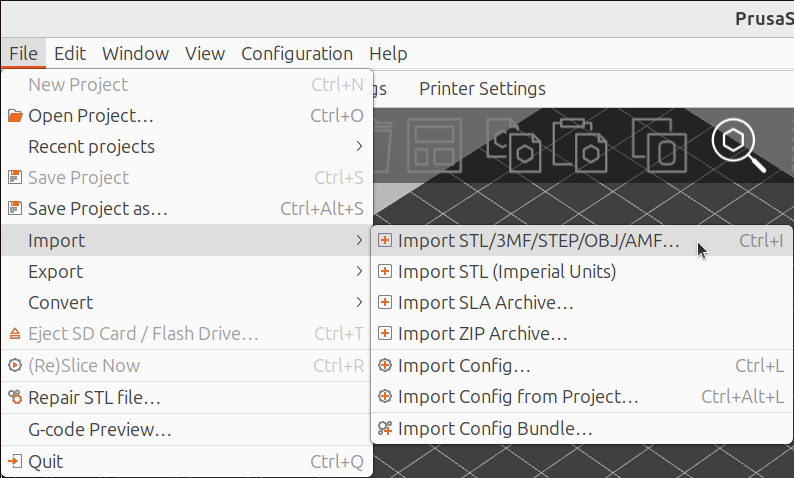Click the Arrange toolbar icon

click(434, 145)
